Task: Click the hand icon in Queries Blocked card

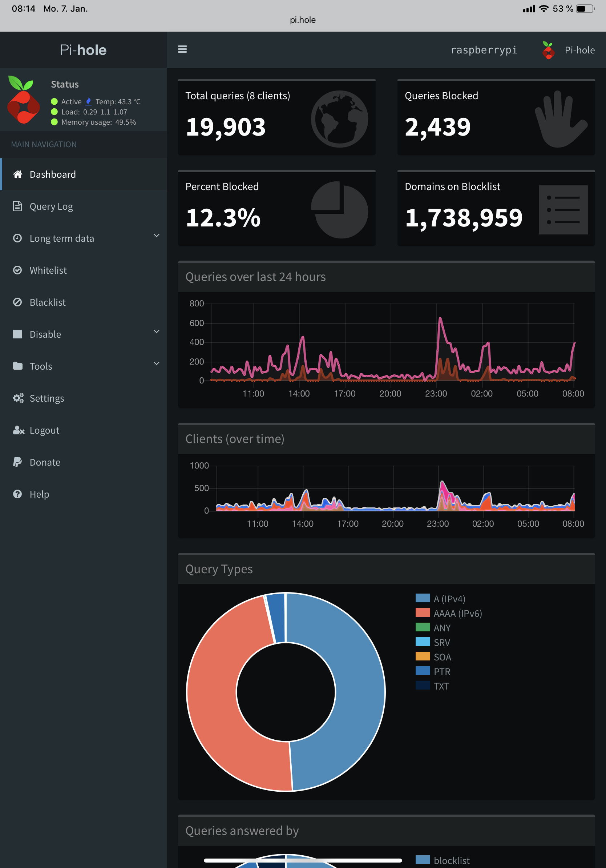Action: [561, 119]
